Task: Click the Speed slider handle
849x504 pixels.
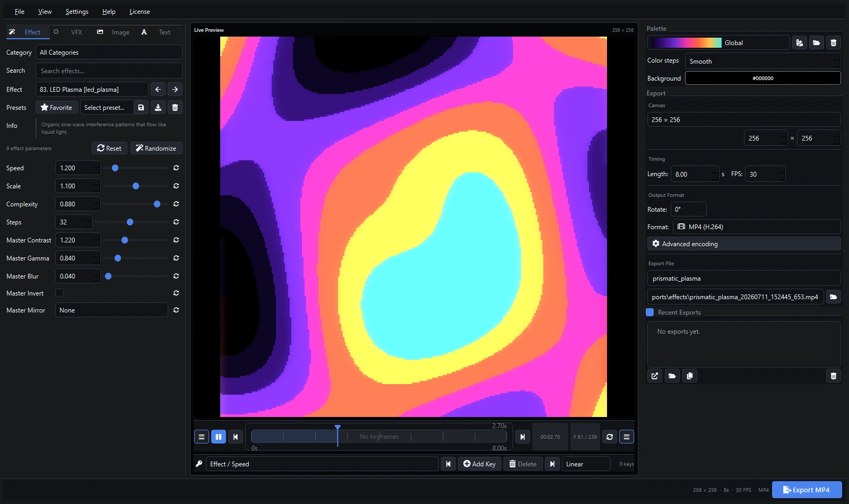Action: click(x=115, y=168)
